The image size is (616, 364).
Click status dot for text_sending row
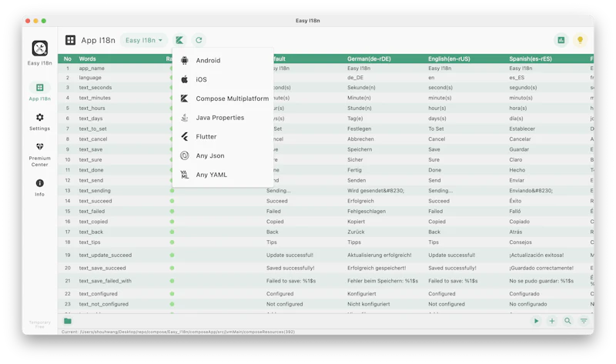coord(172,190)
